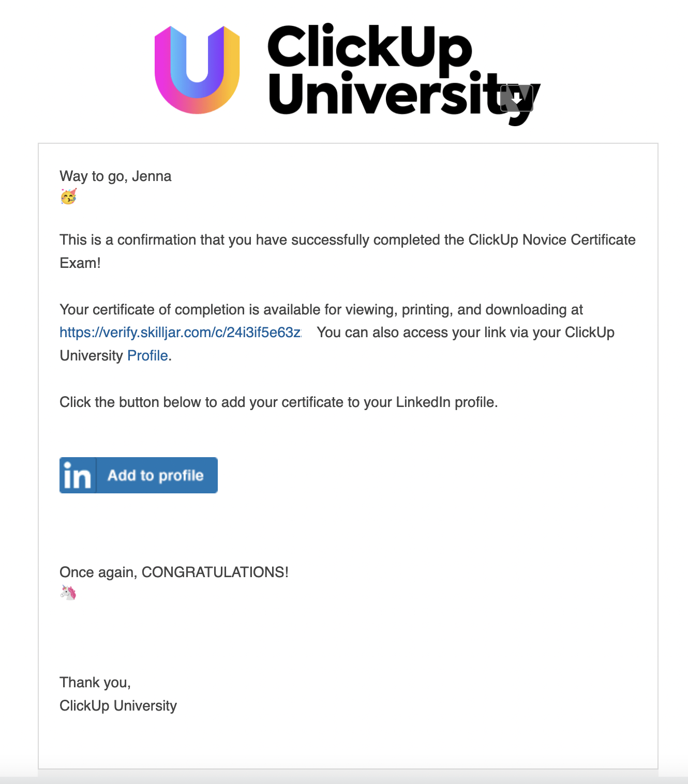Open the ClickUp University Profile link

coord(147,356)
